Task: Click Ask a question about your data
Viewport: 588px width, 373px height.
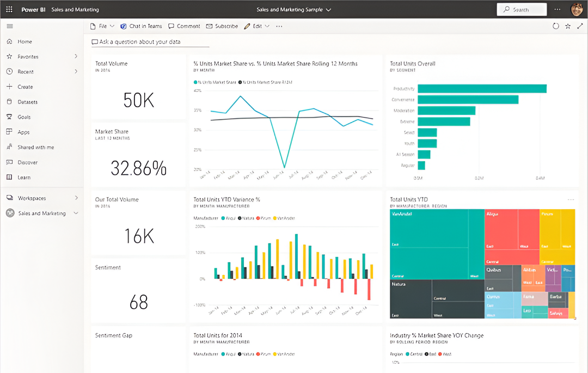Action: [150, 41]
